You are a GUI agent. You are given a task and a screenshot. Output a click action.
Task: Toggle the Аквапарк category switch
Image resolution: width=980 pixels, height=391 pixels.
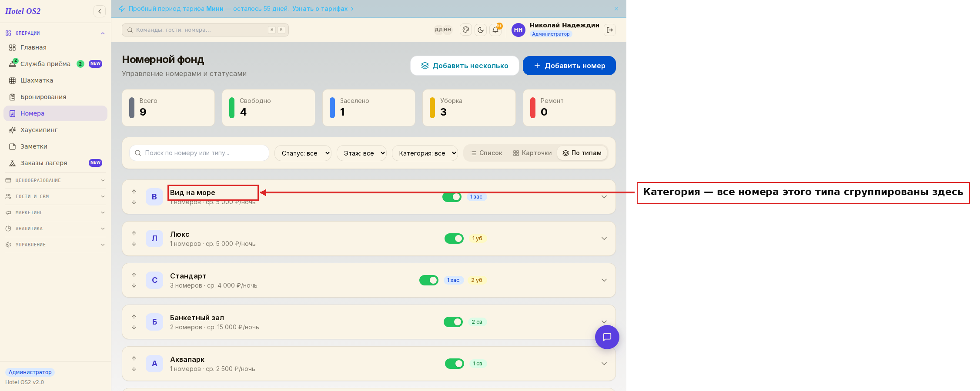(455, 364)
